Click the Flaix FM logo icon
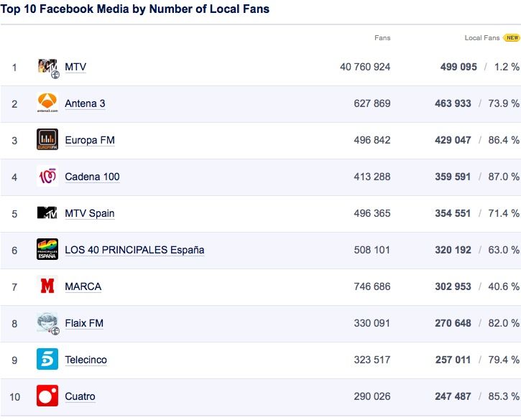 (47, 323)
